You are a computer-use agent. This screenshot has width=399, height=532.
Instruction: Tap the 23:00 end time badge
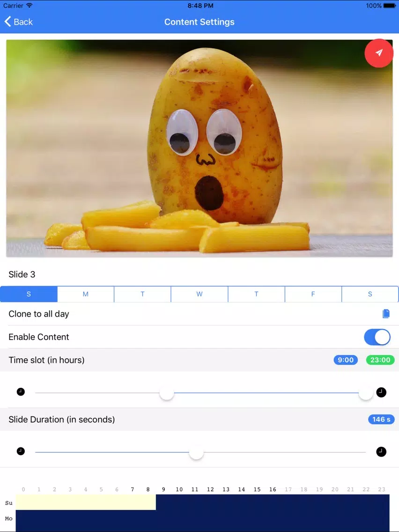coord(380,360)
